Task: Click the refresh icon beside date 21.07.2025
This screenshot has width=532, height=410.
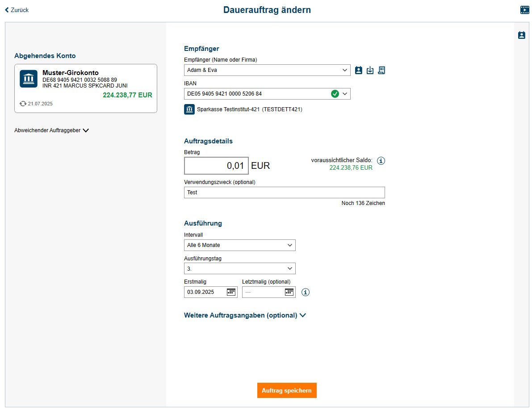Action: click(22, 104)
